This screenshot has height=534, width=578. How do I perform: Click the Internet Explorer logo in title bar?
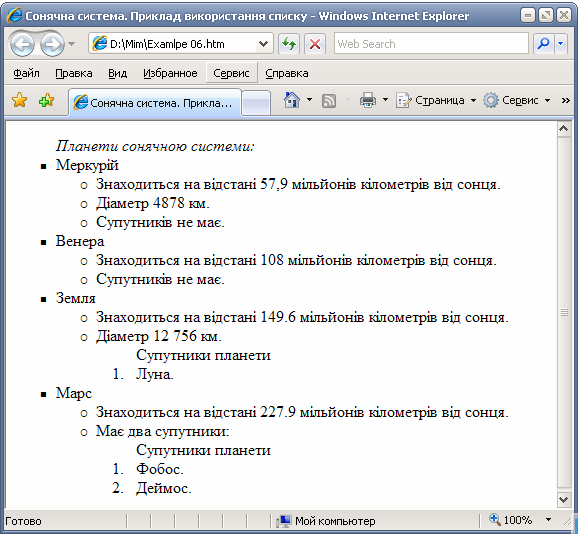point(15,15)
